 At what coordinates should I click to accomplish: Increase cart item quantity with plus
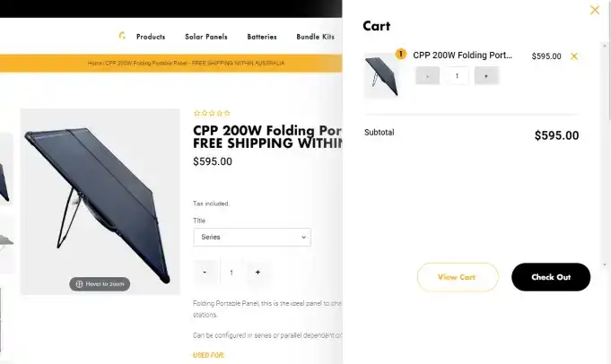coord(486,76)
